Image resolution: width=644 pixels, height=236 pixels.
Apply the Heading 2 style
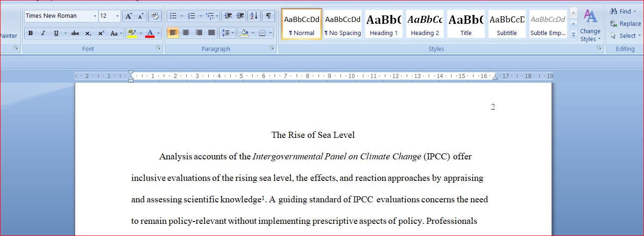[425, 24]
